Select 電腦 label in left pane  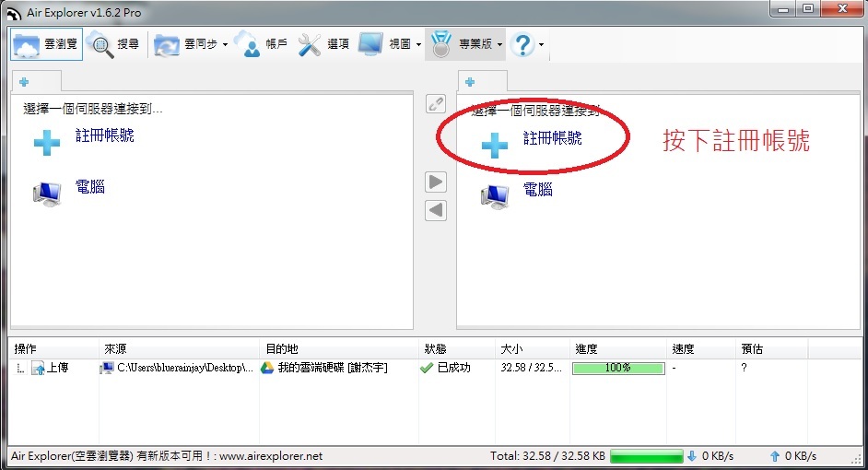point(89,186)
